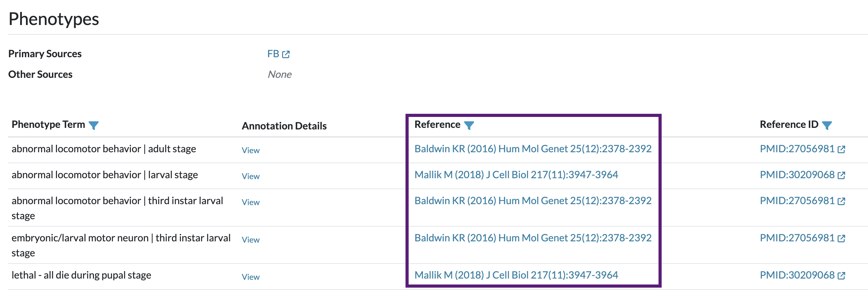Open Mallik M (2018) reference in second row

pyautogui.click(x=516, y=174)
